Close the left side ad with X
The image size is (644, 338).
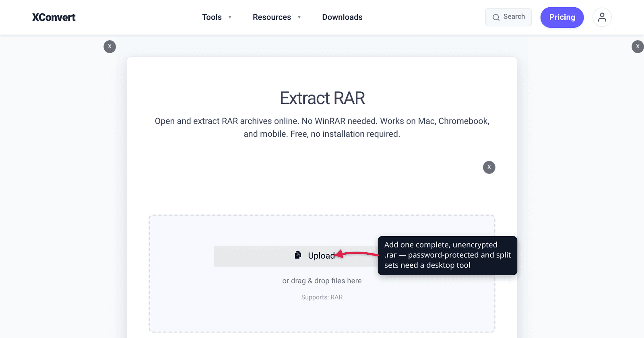click(x=109, y=47)
